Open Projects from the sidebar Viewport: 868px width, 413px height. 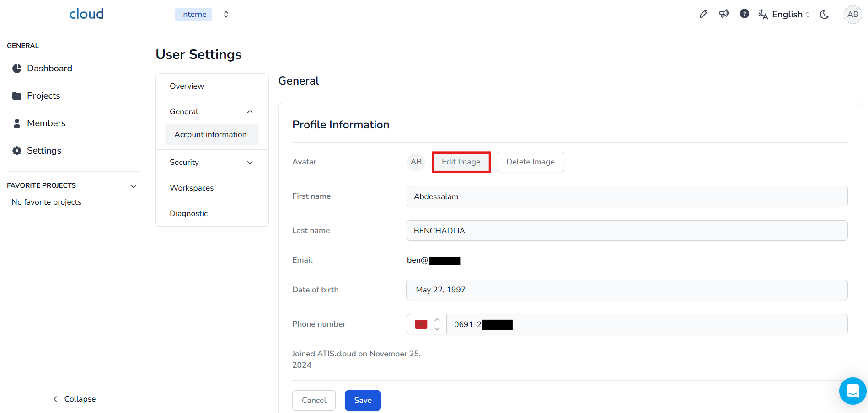click(43, 96)
